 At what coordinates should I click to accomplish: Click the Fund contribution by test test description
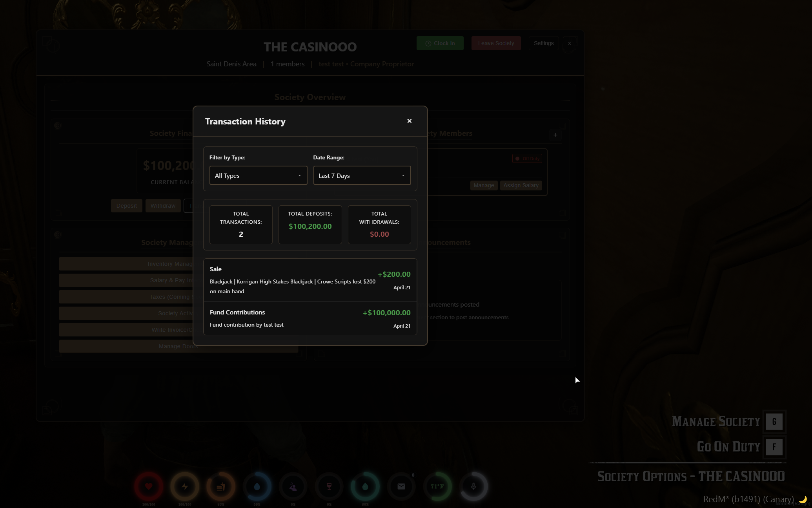[x=246, y=325]
